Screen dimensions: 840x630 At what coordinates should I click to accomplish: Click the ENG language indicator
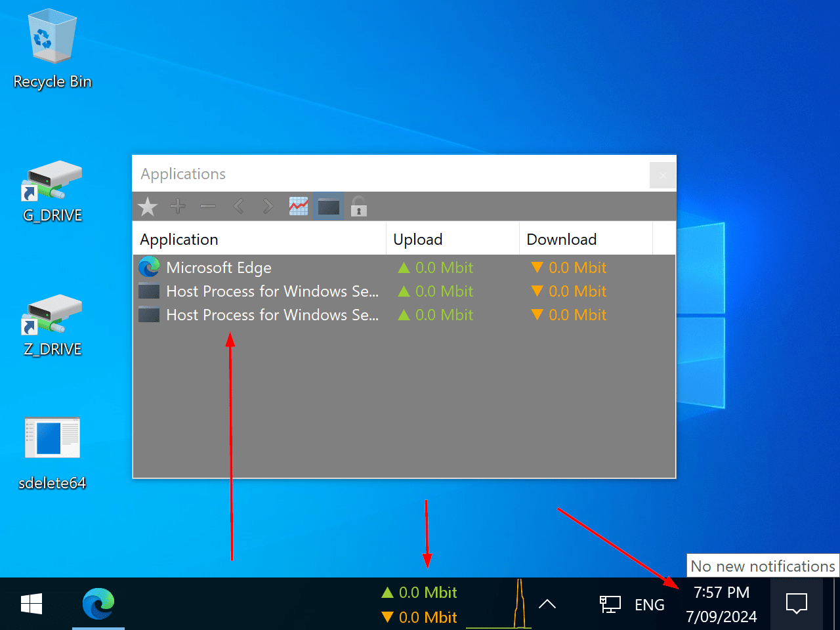(x=650, y=604)
